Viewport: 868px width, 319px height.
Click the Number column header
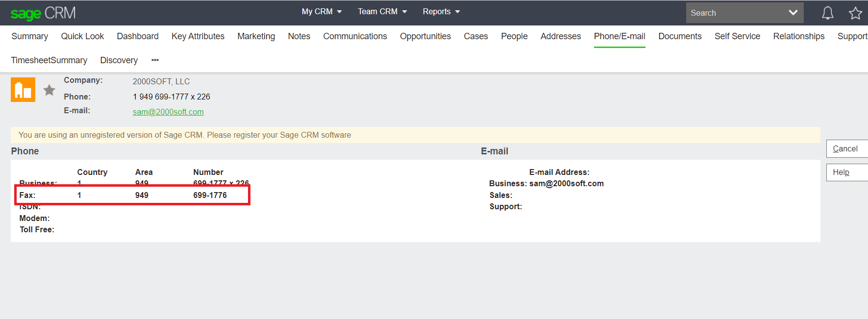tap(208, 172)
